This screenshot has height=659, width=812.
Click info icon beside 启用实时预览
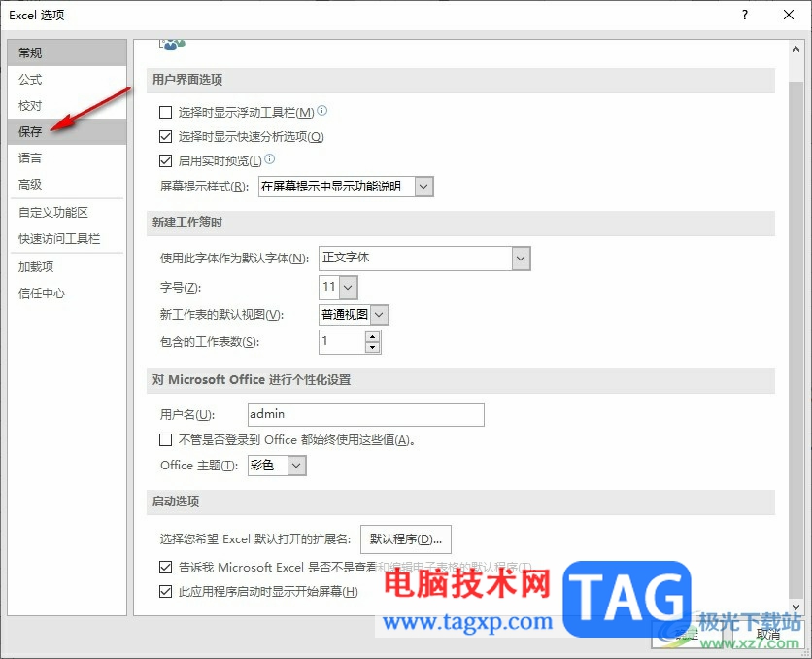click(270, 158)
